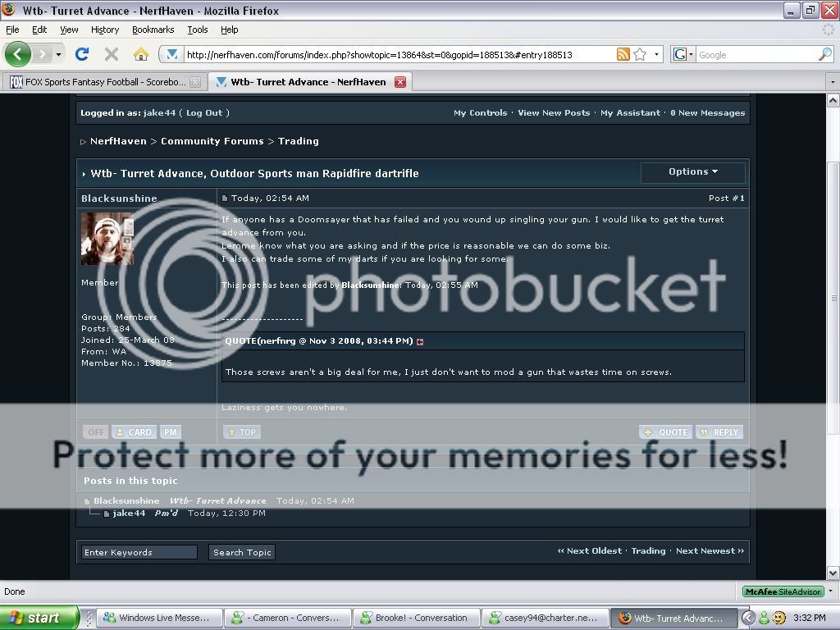Switch to FOX Sports Fantasy Football tab
Image resolution: width=840 pixels, height=630 pixels.
(104, 82)
